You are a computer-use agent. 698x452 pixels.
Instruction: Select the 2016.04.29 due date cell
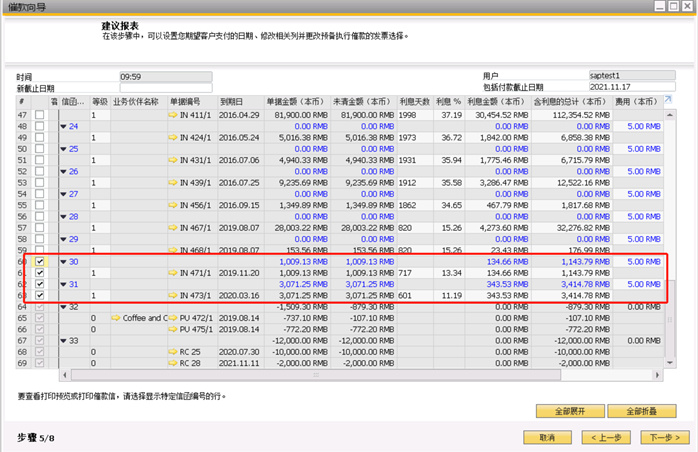pyautogui.click(x=239, y=115)
